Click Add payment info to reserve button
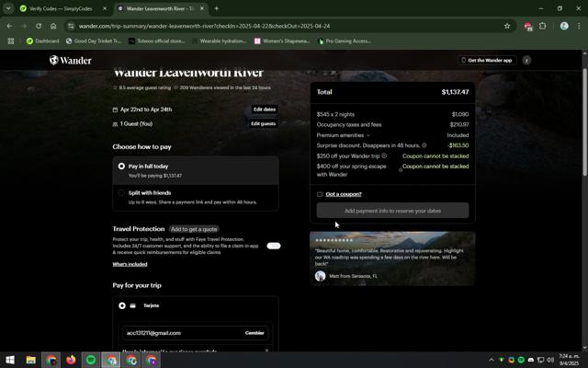The height and width of the screenshot is (368, 588). click(392, 211)
